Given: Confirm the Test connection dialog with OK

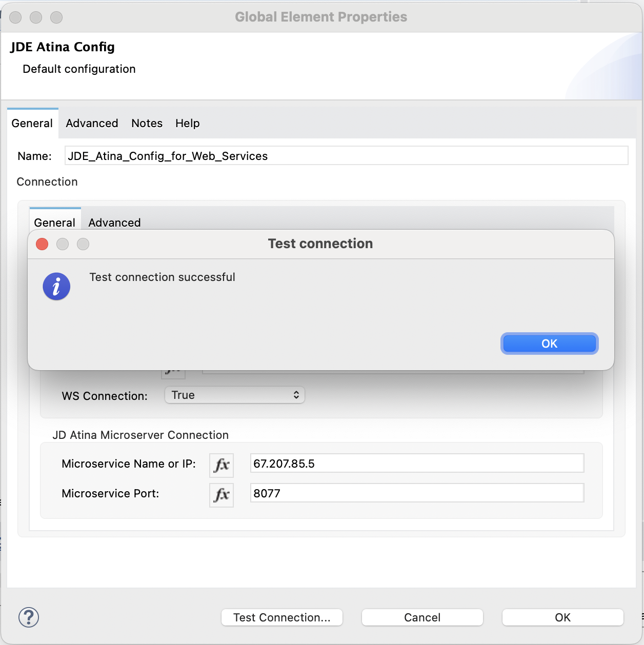Looking at the screenshot, I should point(549,344).
